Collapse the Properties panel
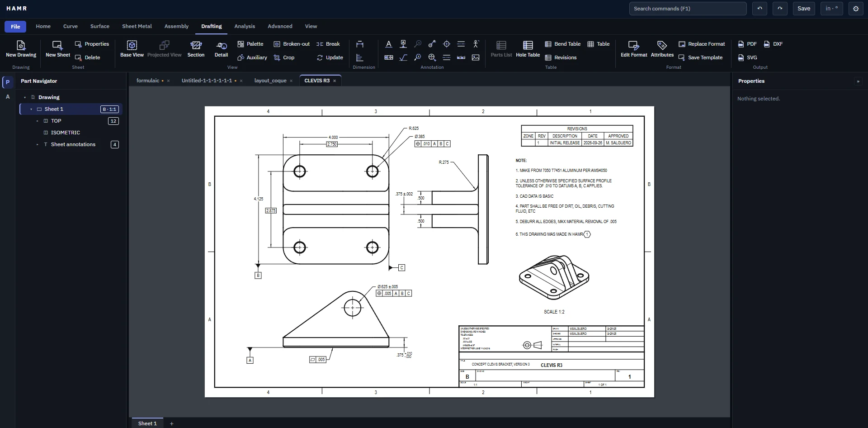Viewport: 868px width, 428px height. (858, 81)
